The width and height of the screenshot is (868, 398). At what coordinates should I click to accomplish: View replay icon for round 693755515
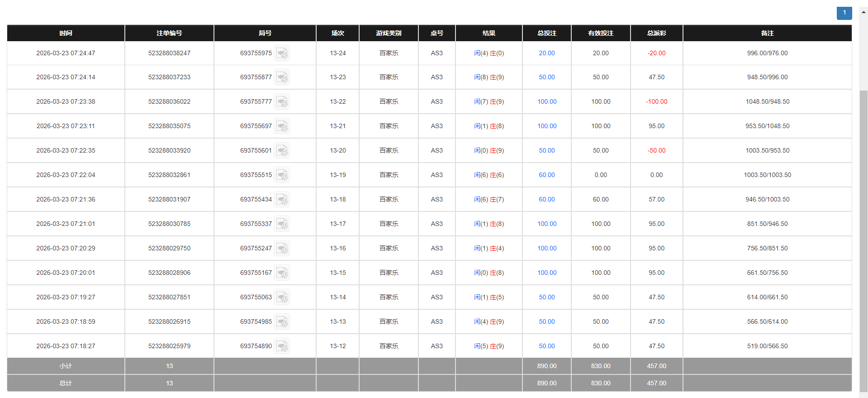pos(282,175)
